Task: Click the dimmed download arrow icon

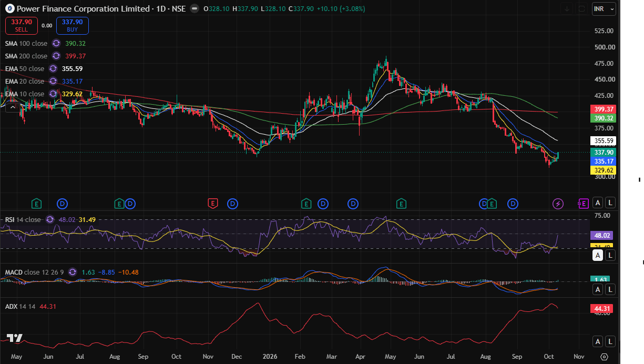Action: (567, 9)
